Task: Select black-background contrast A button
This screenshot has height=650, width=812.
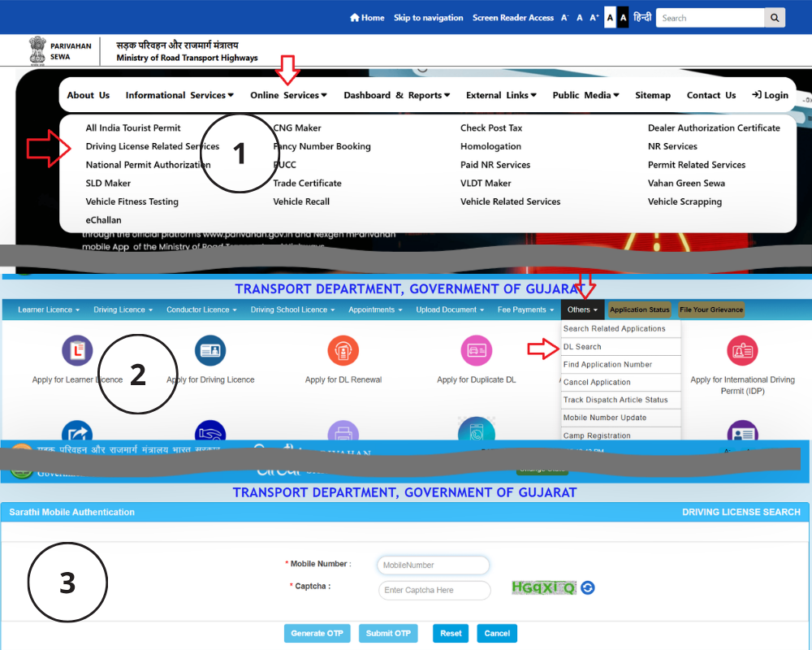Action: click(623, 18)
